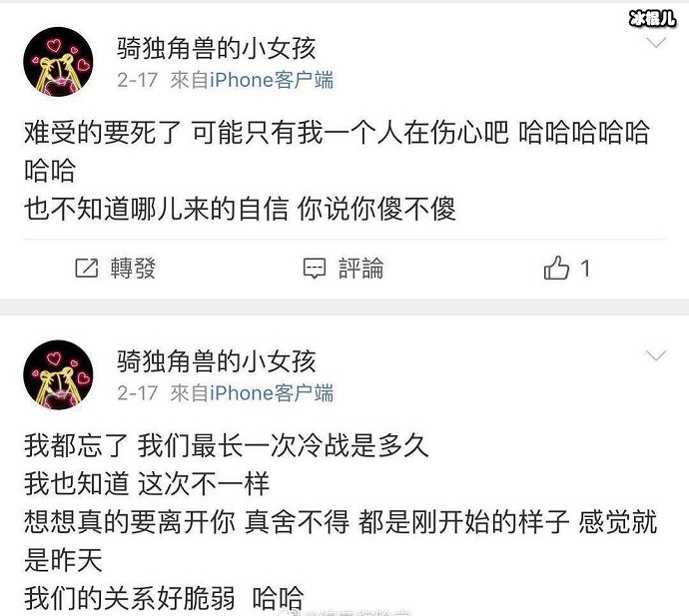Expand the first post's chevron menu
The width and height of the screenshot is (689, 616).
(656, 43)
